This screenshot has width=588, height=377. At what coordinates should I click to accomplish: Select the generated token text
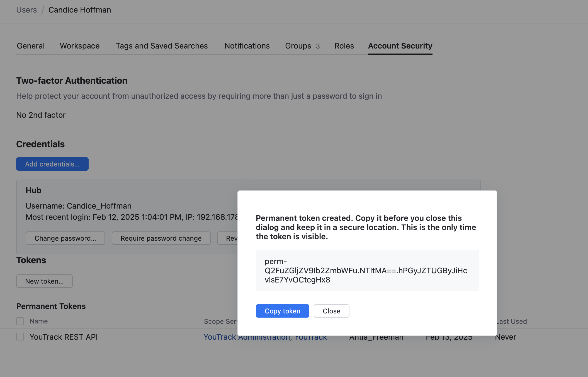click(x=366, y=270)
